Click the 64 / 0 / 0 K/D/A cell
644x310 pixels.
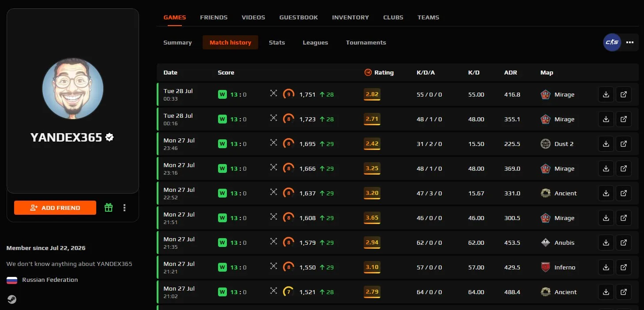pos(429,292)
